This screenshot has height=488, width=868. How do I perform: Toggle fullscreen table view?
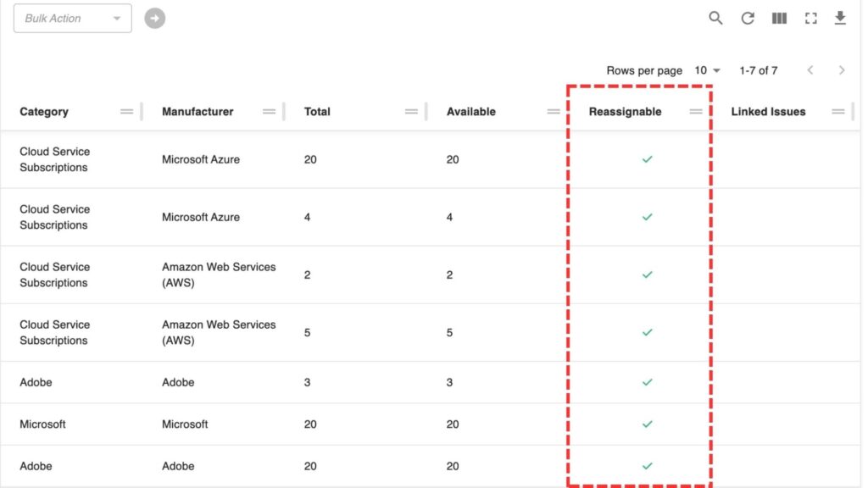point(810,18)
